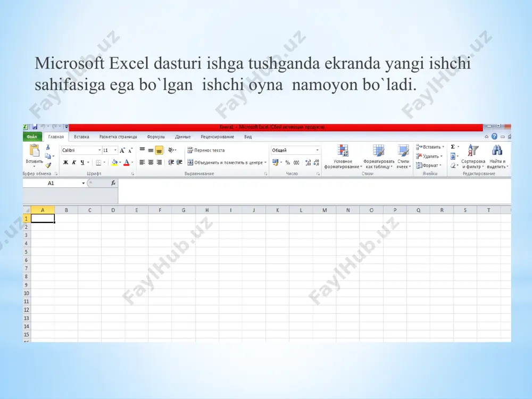Open Форматировать как таблицу gallery

tap(379, 156)
